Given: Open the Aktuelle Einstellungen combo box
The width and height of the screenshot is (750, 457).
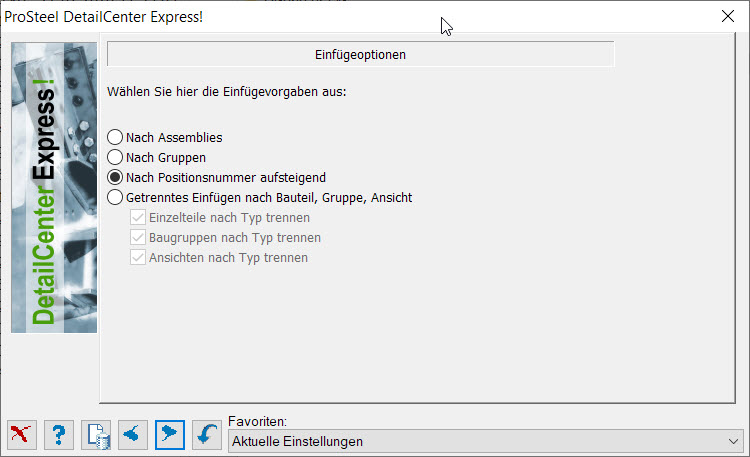Looking at the screenshot, I should [485, 441].
